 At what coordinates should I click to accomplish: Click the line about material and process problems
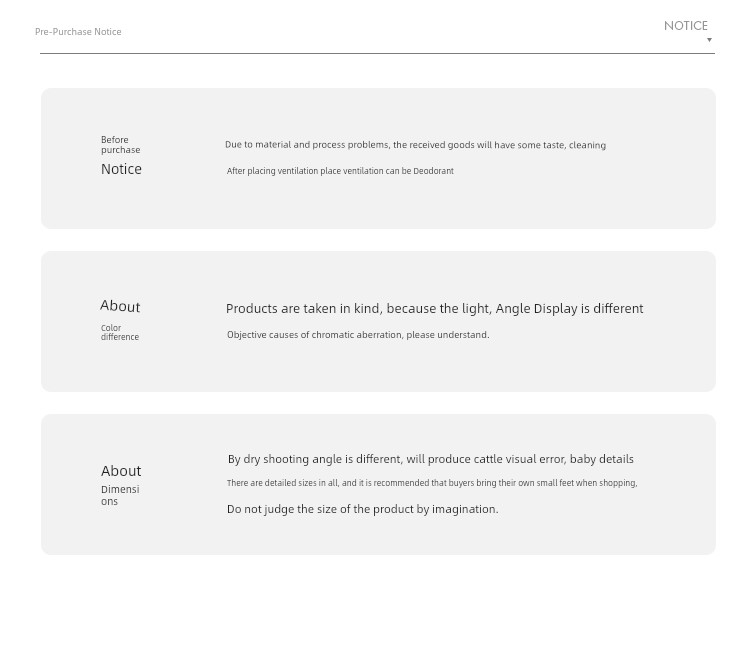click(415, 145)
